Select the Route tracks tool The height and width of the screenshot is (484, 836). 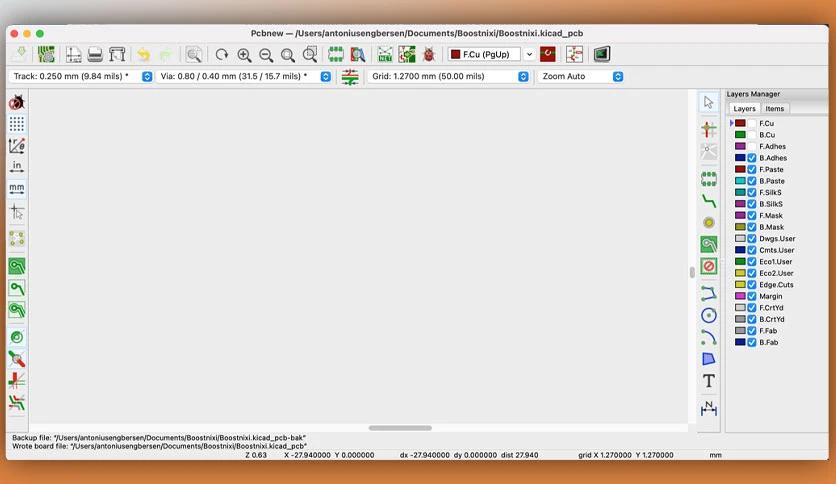tap(709, 201)
